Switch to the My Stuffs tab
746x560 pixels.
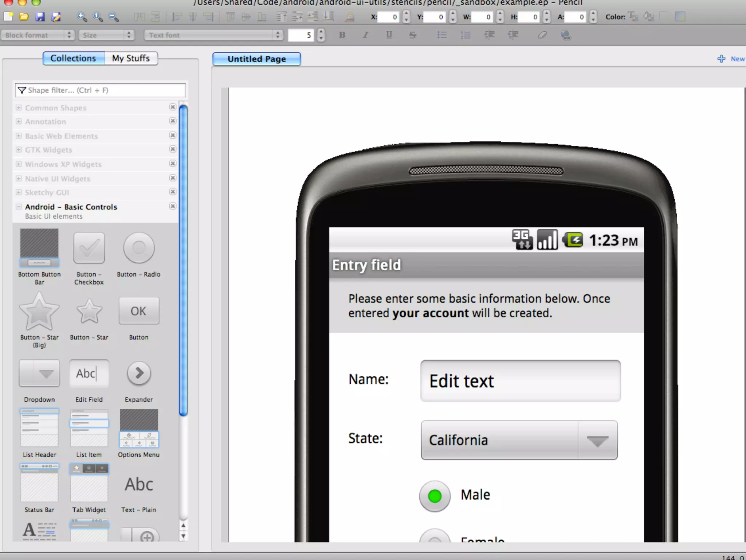(x=131, y=58)
